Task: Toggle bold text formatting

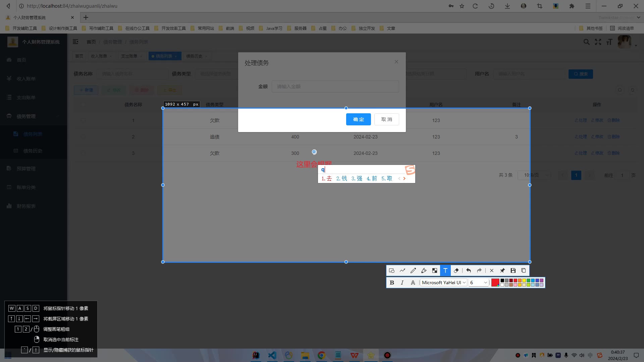Action: [392, 283]
